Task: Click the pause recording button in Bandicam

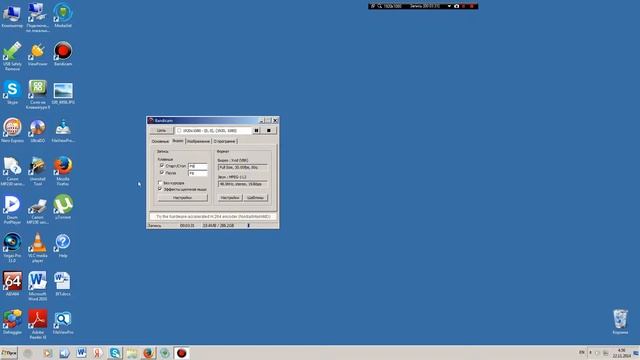Action: click(256, 131)
